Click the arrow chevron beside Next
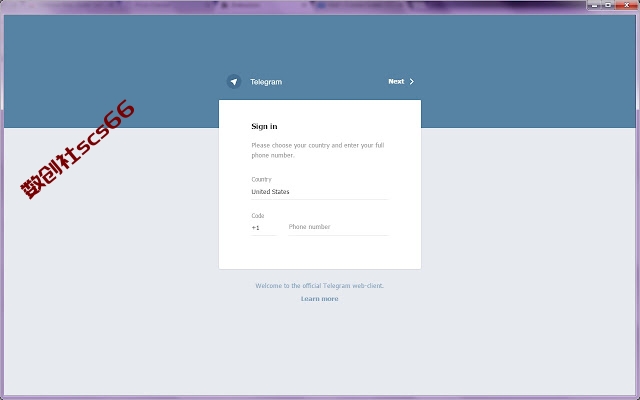 tap(411, 82)
